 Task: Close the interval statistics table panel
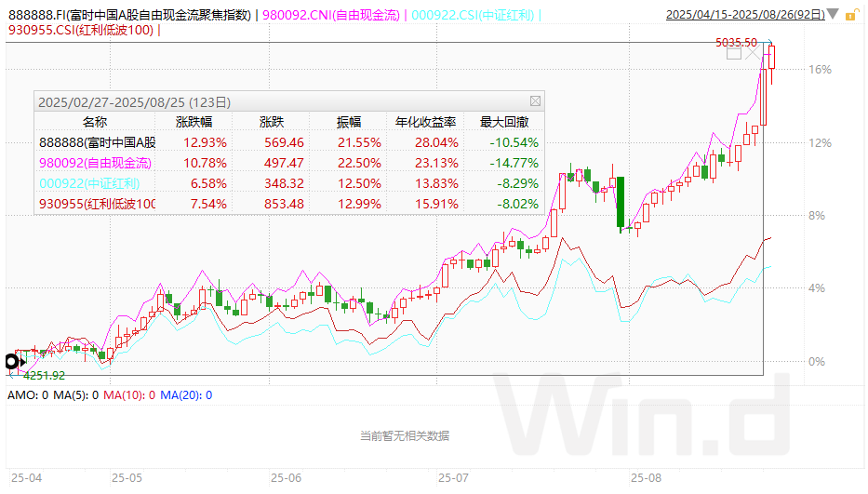coord(535,101)
